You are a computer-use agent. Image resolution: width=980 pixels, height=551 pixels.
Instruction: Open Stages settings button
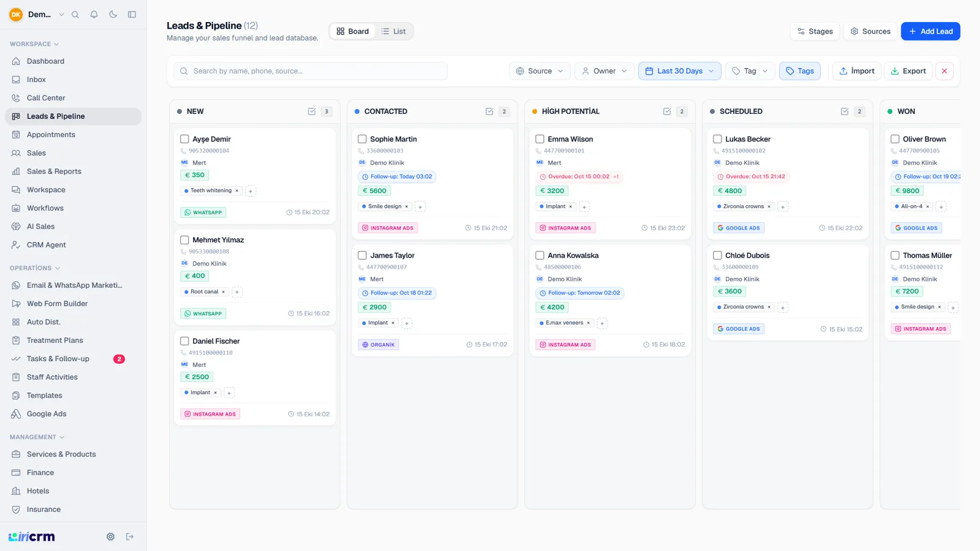815,31
